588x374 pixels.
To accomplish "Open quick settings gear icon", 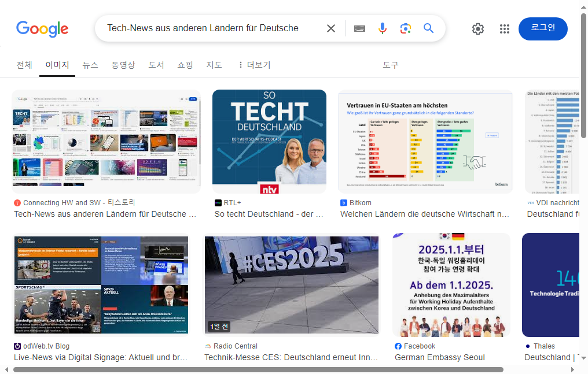I will 478,29.
